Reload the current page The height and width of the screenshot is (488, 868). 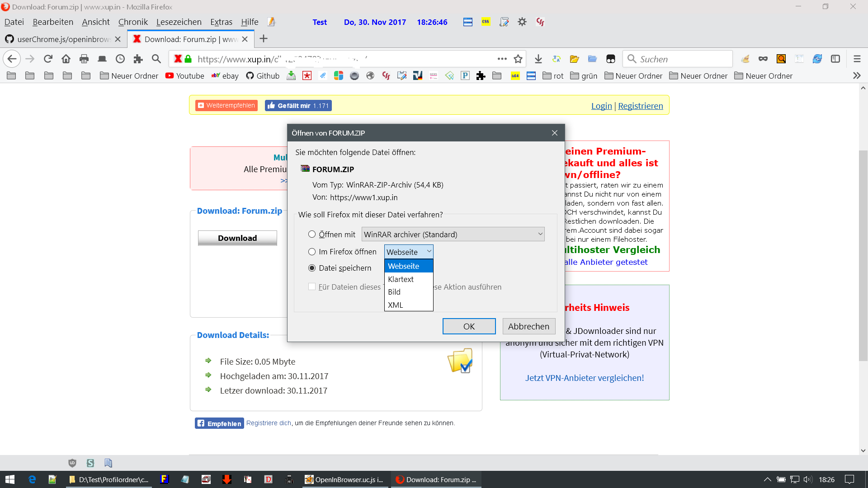48,59
